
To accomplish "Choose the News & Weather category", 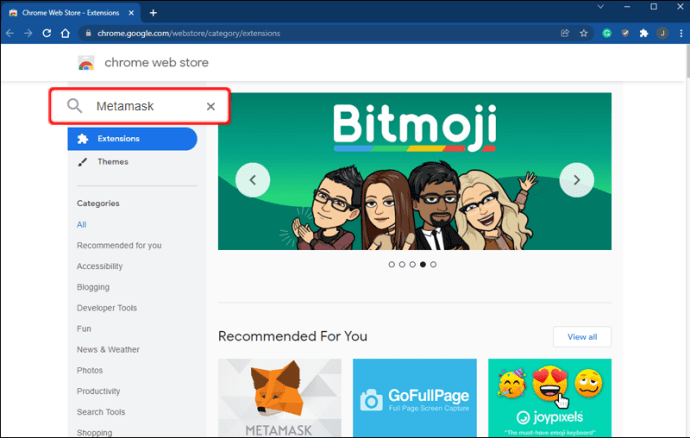I will point(108,350).
